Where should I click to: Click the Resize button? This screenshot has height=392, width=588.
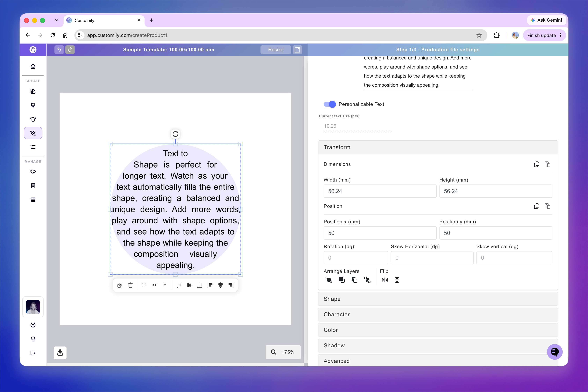point(276,50)
